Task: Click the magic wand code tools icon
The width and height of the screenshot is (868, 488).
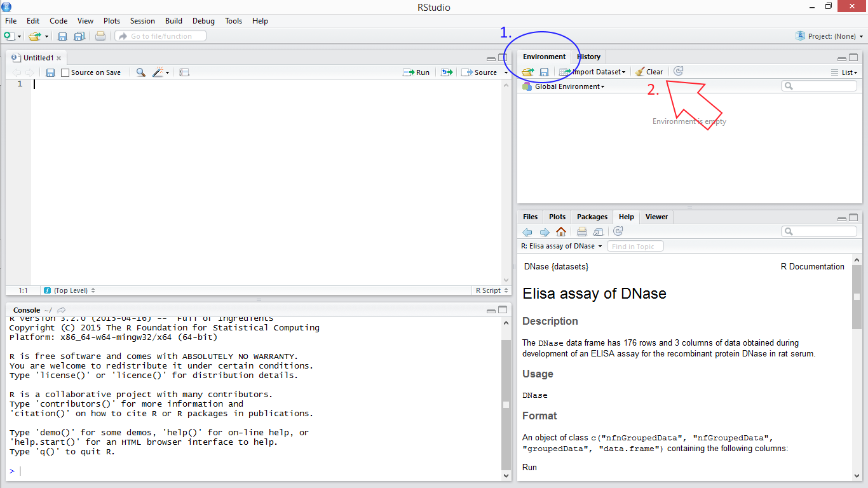Action: point(158,72)
